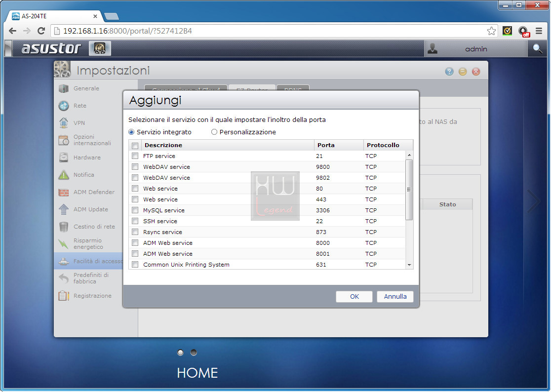The height and width of the screenshot is (392, 551).
Task: Open Opzioni internazionali clock icon
Action: point(64,140)
